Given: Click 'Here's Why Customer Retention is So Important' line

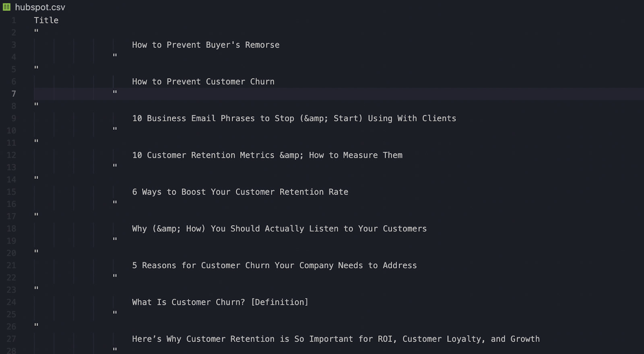Looking at the screenshot, I should click(x=336, y=339).
